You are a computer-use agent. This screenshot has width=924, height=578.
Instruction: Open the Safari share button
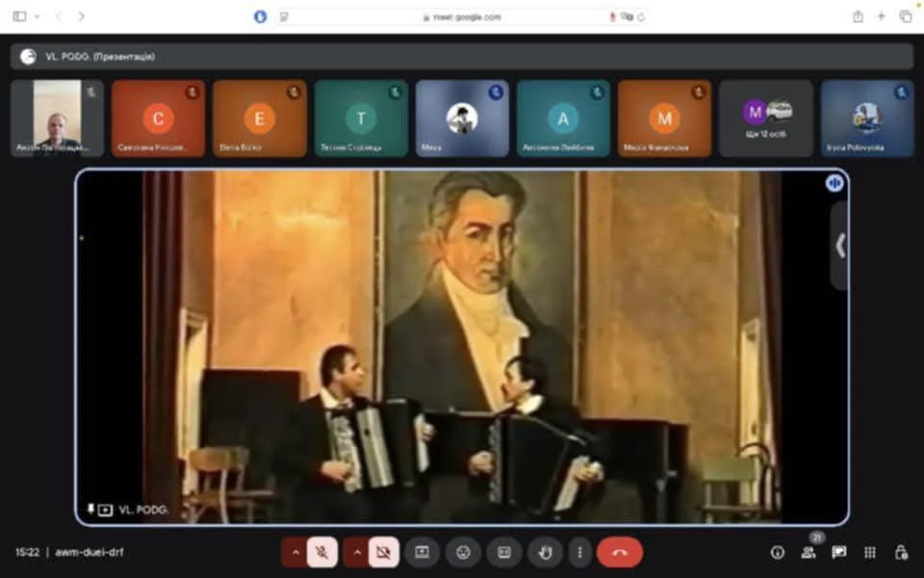[858, 16]
